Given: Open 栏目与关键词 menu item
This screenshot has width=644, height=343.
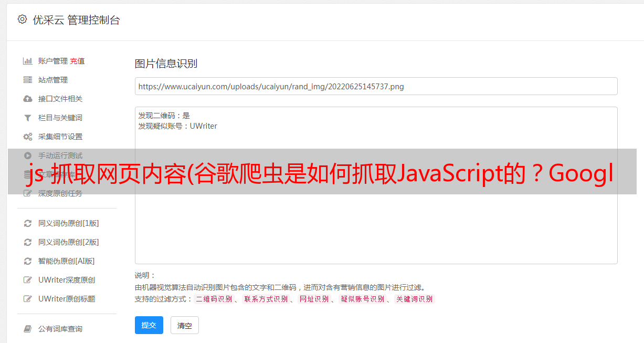Looking at the screenshot, I should click(x=60, y=118).
